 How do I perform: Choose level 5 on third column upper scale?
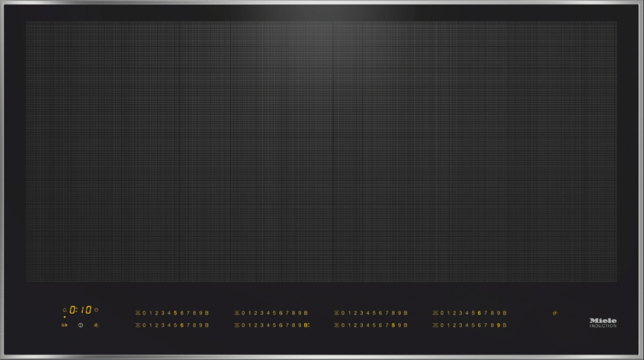(374, 313)
